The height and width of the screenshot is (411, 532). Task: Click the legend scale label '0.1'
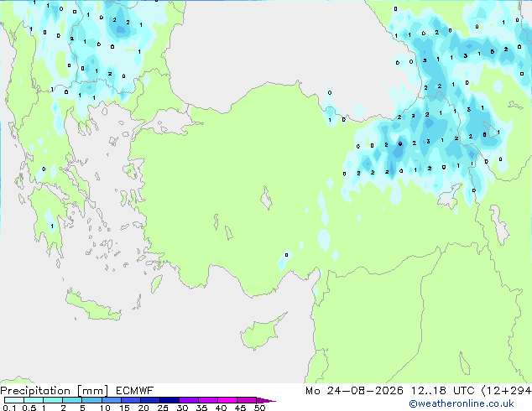9,408
